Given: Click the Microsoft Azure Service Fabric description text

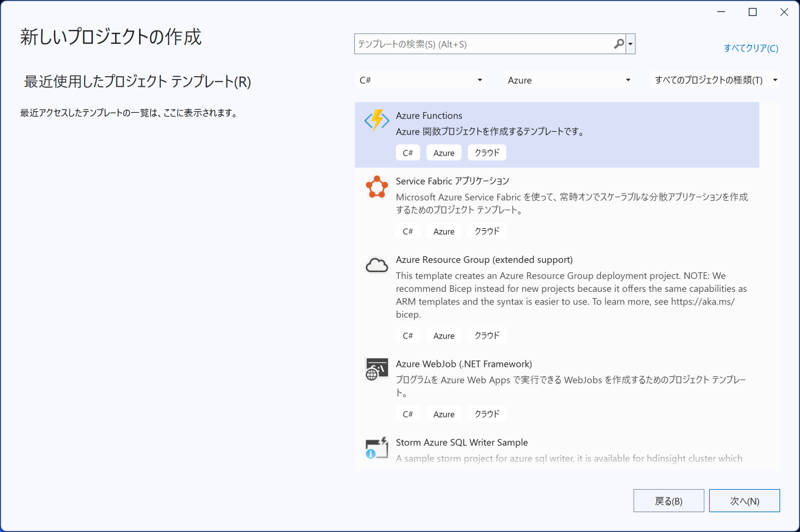Looking at the screenshot, I should click(x=572, y=203).
